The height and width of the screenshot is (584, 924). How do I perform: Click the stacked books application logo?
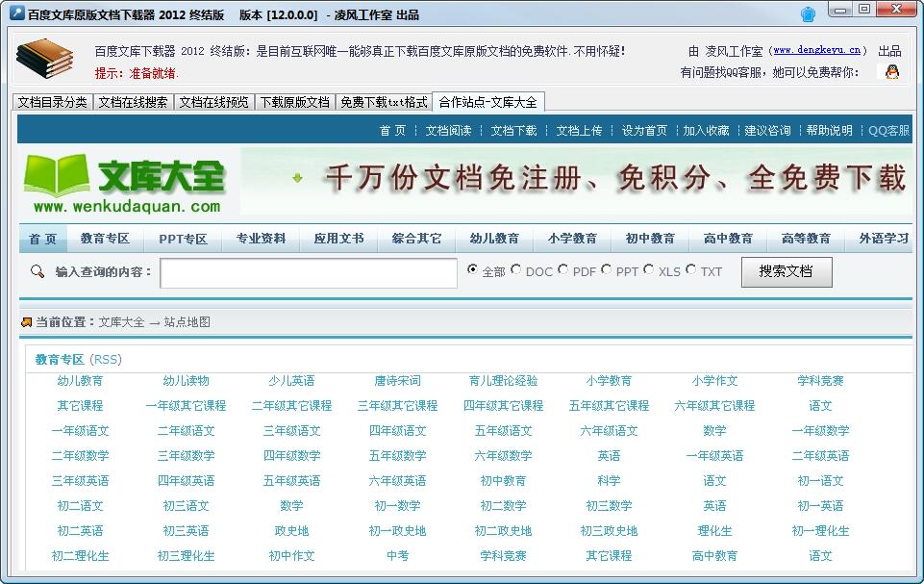[x=44, y=61]
